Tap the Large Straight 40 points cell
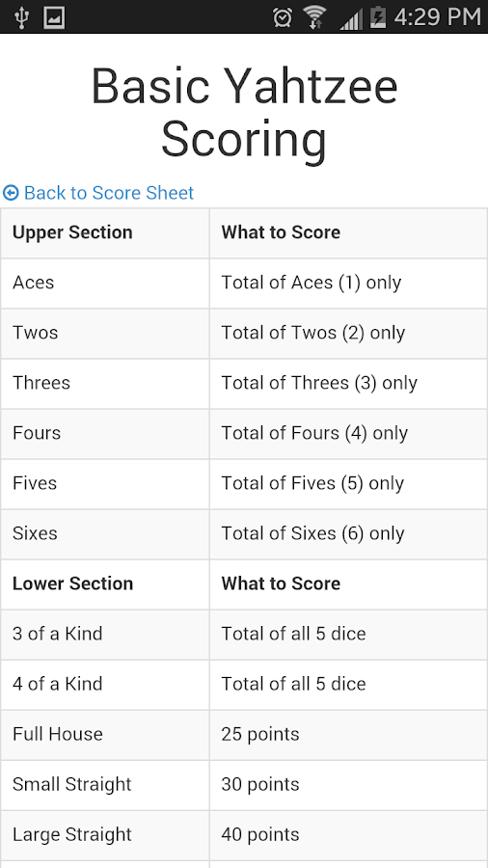488x868 pixels. [348, 835]
